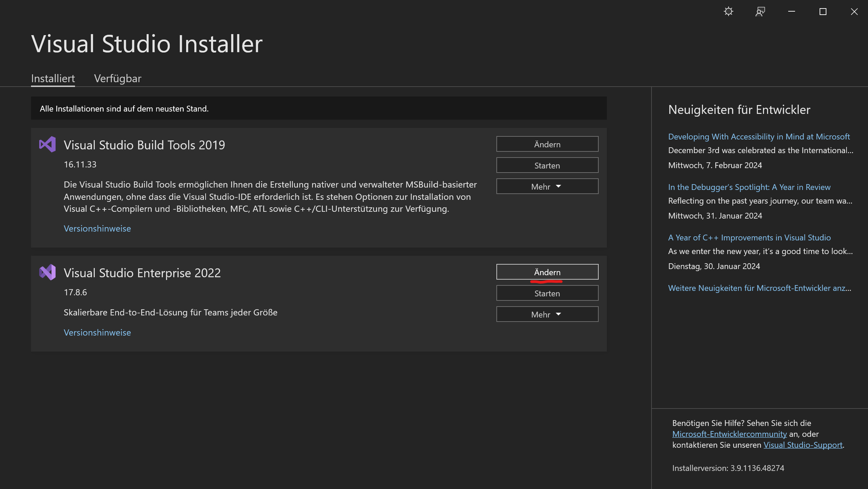Close the Visual Studio Installer window

pos(854,12)
